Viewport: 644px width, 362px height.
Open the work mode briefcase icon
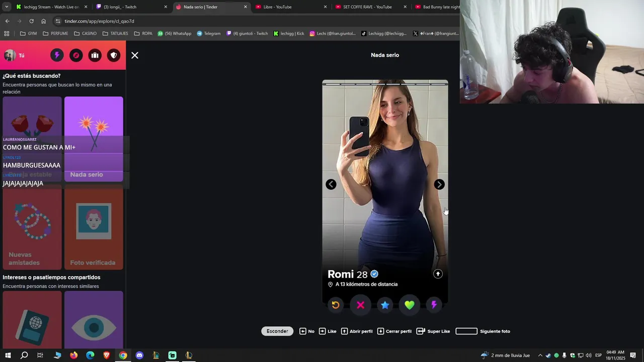coord(95,55)
